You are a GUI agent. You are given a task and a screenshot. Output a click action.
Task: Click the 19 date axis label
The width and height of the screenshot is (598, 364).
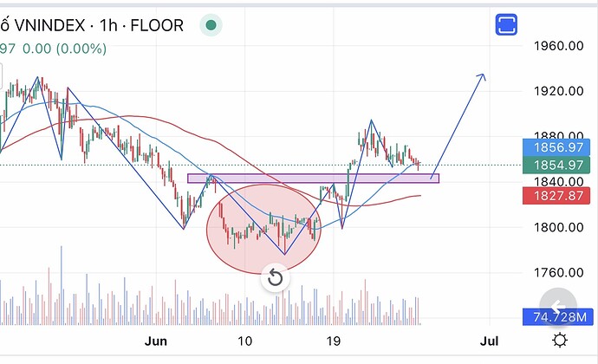334,341
